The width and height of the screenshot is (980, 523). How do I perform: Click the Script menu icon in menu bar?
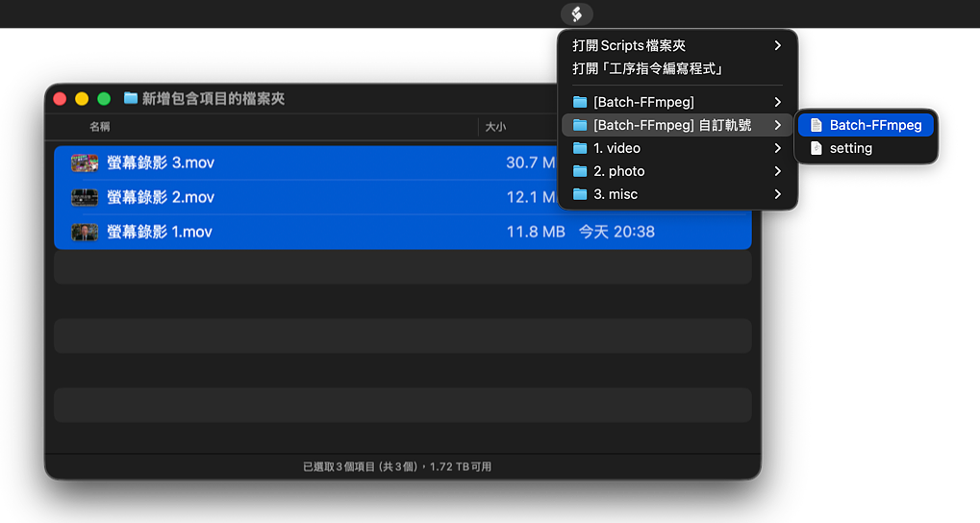point(576,13)
